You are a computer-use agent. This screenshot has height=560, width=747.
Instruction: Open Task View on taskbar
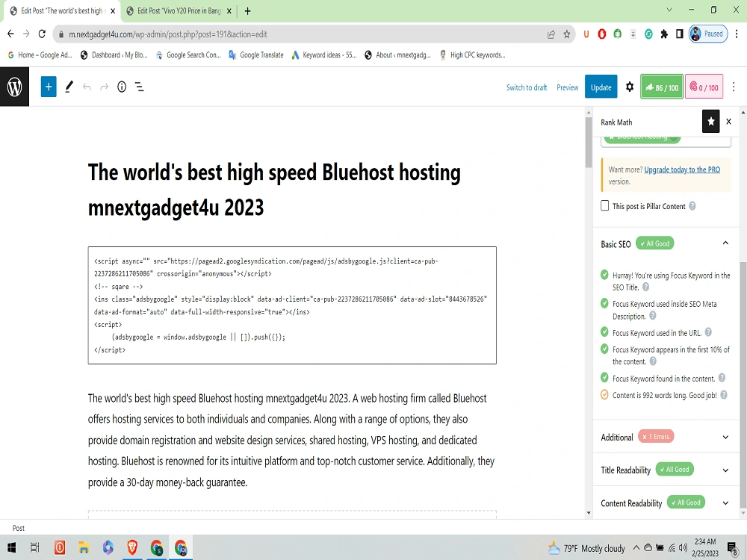point(35,547)
